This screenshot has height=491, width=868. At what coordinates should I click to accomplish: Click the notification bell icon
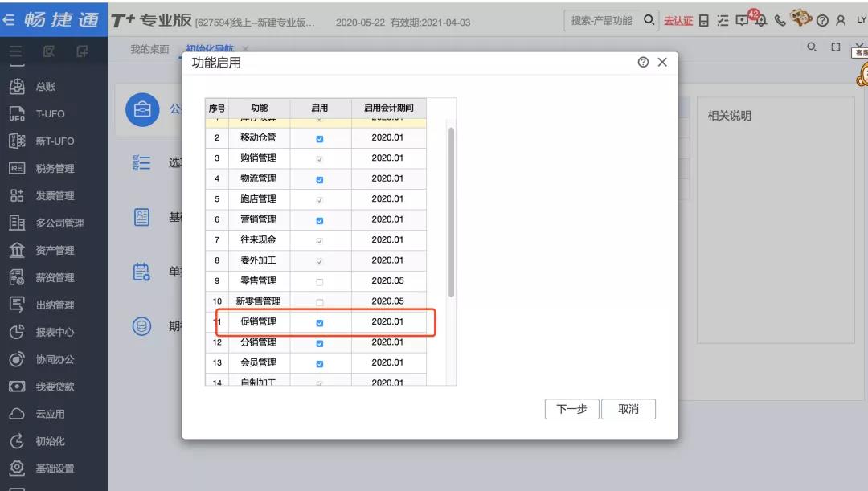[760, 21]
